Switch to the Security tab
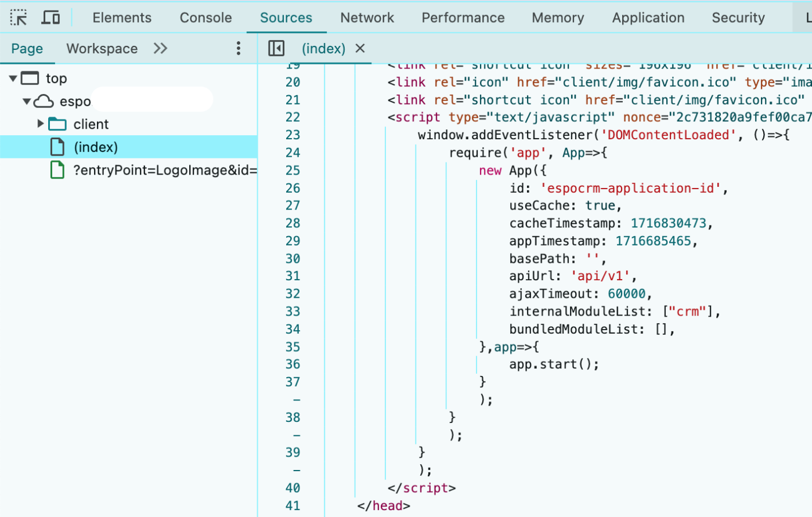This screenshot has width=812, height=517. 738,17
